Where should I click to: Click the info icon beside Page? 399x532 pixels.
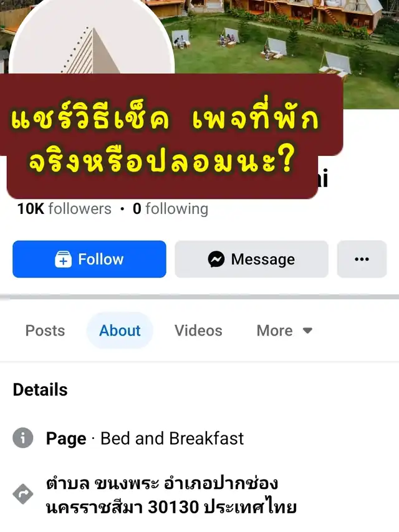(22, 438)
